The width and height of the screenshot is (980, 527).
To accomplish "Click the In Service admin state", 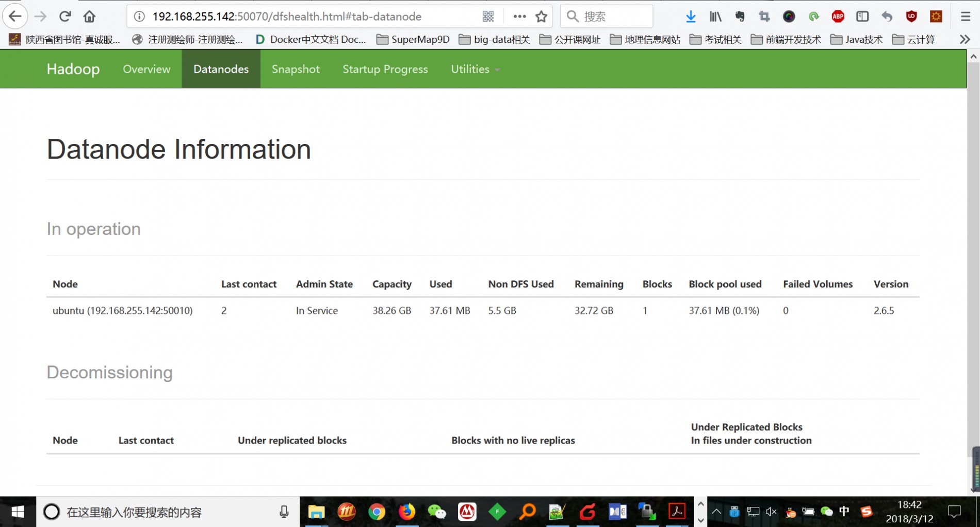I will point(317,311).
